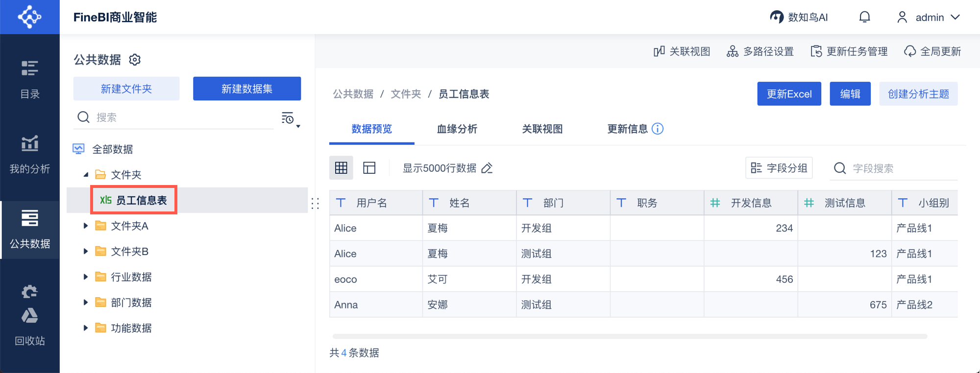
Task: Open the admin user dropdown
Action: click(x=928, y=18)
